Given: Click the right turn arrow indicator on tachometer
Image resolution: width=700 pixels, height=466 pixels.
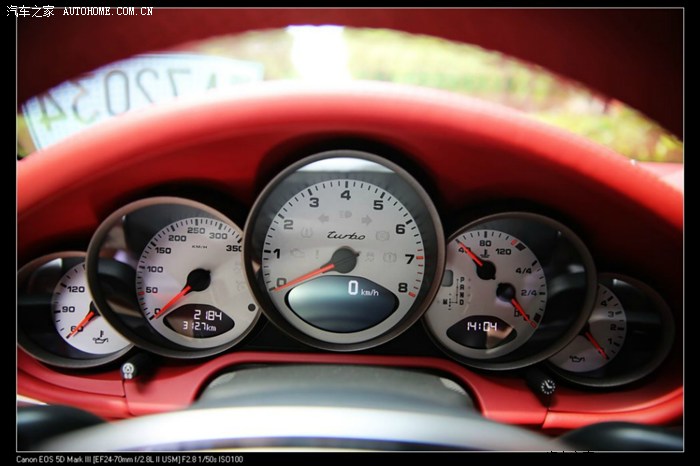Looking at the screenshot, I should tap(367, 218).
